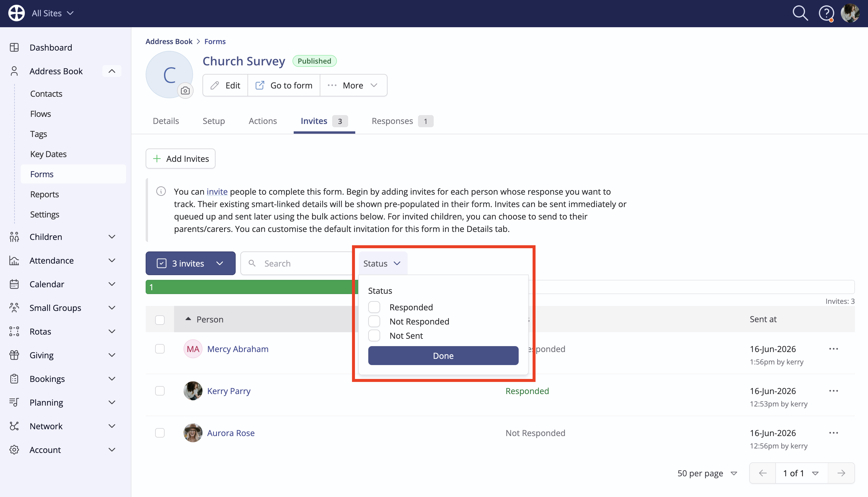Image resolution: width=868 pixels, height=497 pixels.
Task: Open Contacts in the sidebar
Action: pyautogui.click(x=46, y=93)
